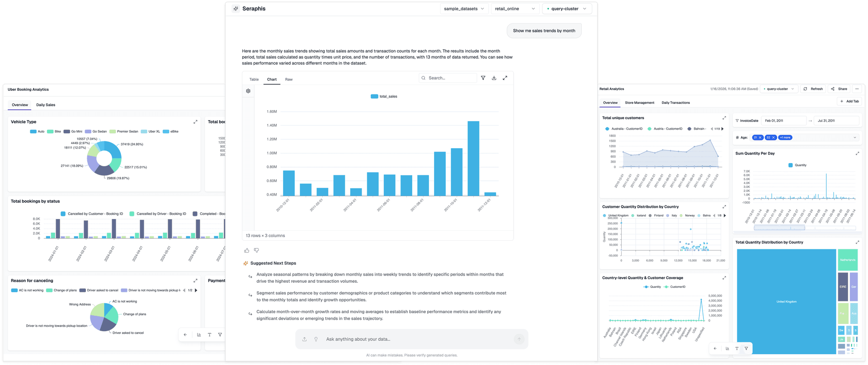Go to previous legend page in Reason for canceling

[184, 290]
